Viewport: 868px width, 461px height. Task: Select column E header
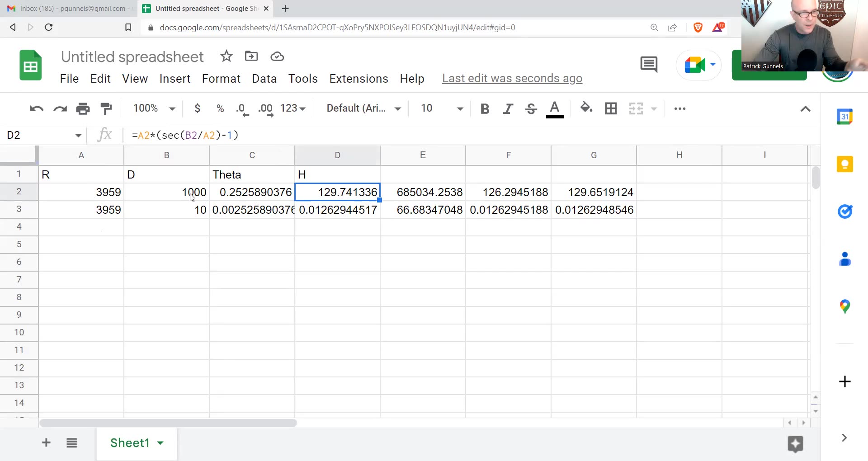pos(423,155)
